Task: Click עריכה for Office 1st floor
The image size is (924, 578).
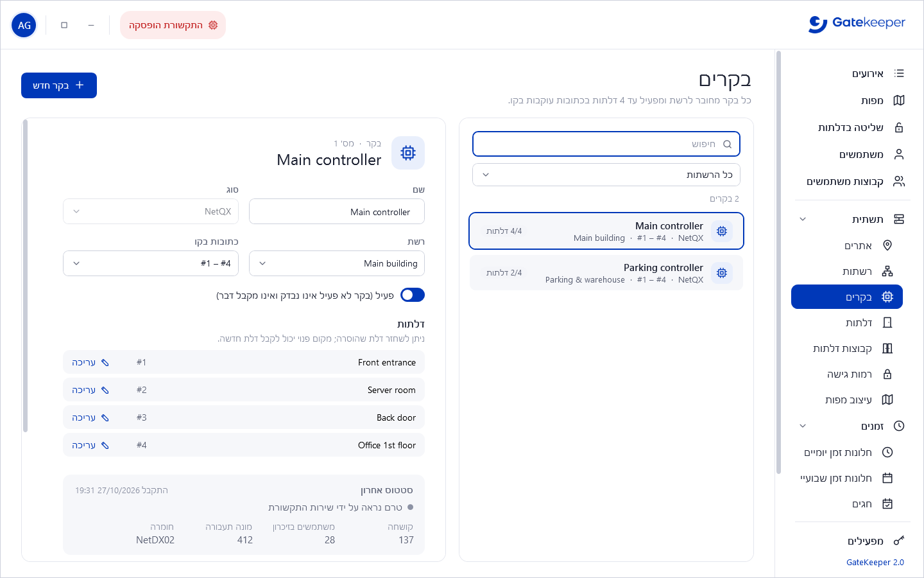Action: 90,445
